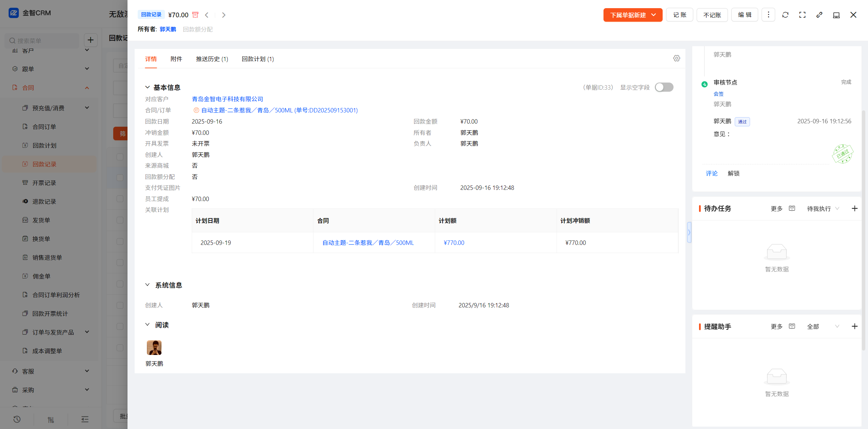The image size is (868, 429).
Task: Open the push history tab
Action: coord(212,59)
